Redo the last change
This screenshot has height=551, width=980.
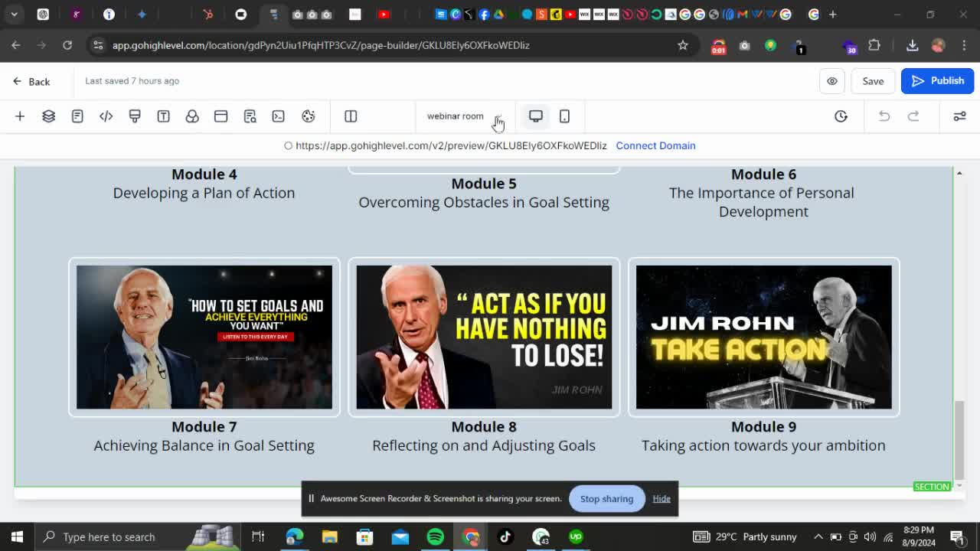[913, 116]
